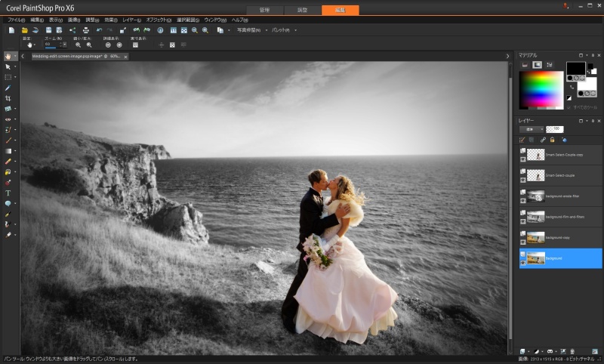Show the next document tab with right arrow
Screen dimensions: 604x364
[x=507, y=56]
